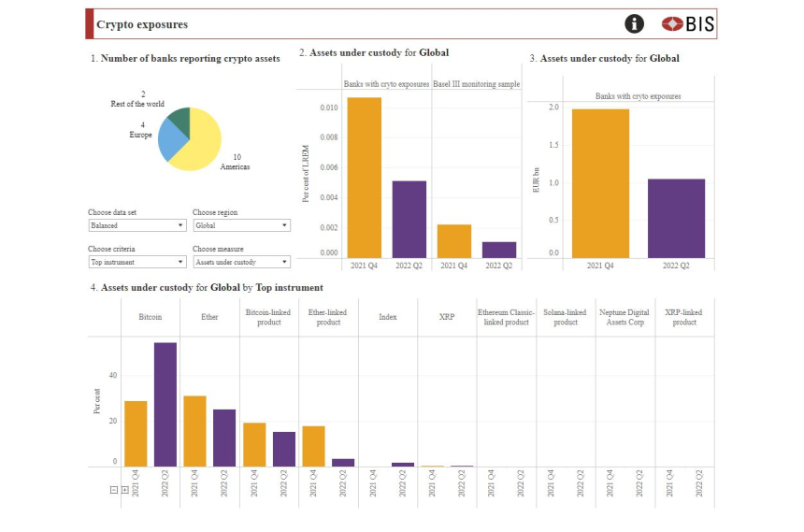The width and height of the screenshot is (804, 532).
Task: Select the green Rest of the world slice
Action: tap(179, 119)
